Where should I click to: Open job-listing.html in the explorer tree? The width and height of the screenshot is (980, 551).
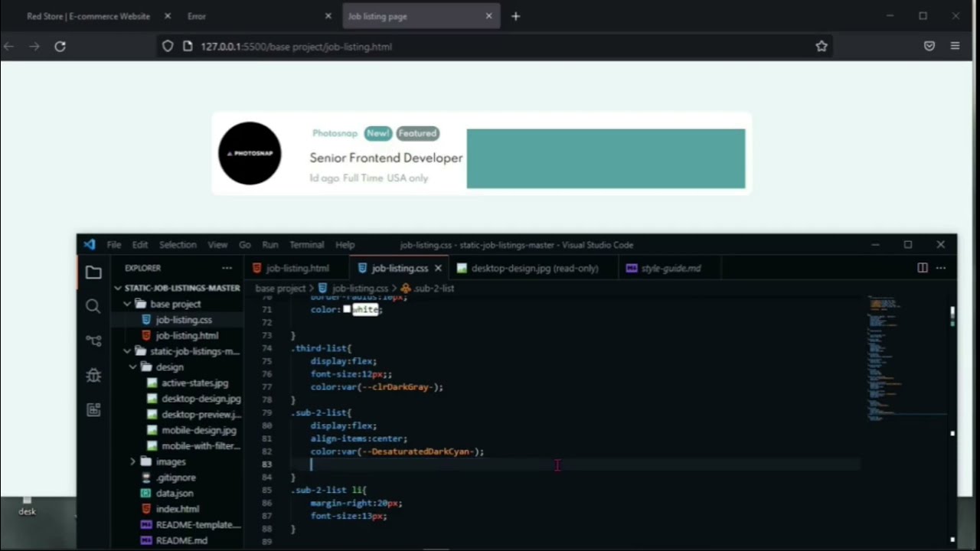tap(187, 336)
